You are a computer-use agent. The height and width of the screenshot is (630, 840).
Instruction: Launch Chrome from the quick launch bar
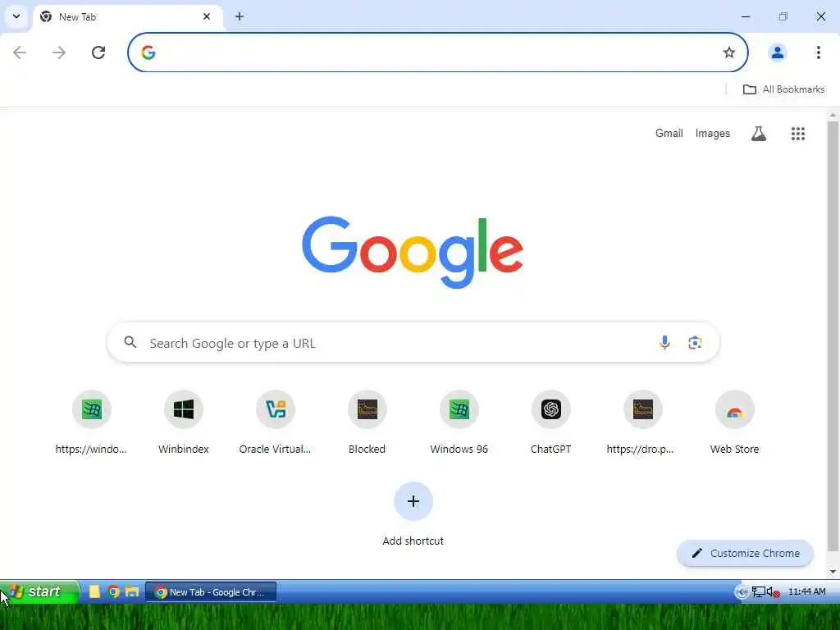coord(113,591)
